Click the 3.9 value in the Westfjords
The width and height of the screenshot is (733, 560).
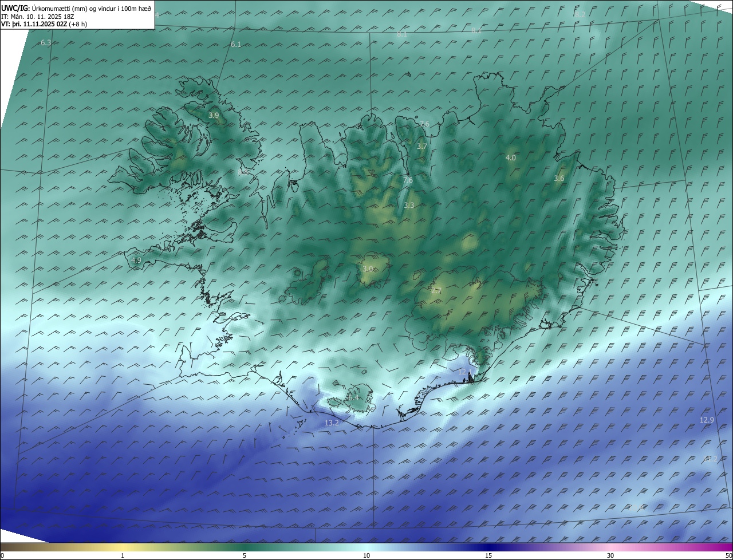[214, 116]
